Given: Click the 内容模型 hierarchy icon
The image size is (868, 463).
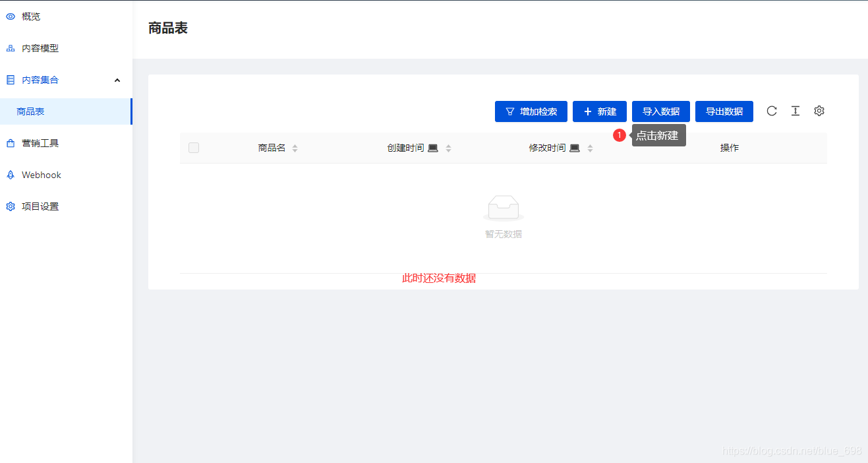Looking at the screenshot, I should (x=11, y=48).
